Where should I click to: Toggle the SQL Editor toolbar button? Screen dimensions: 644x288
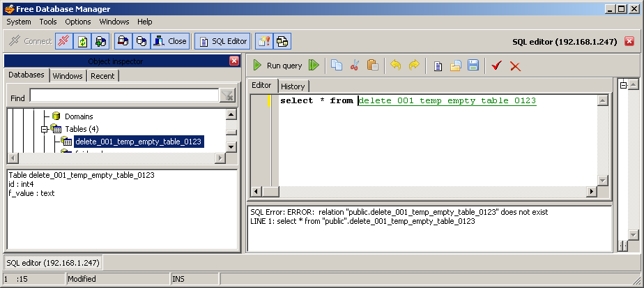coord(222,41)
